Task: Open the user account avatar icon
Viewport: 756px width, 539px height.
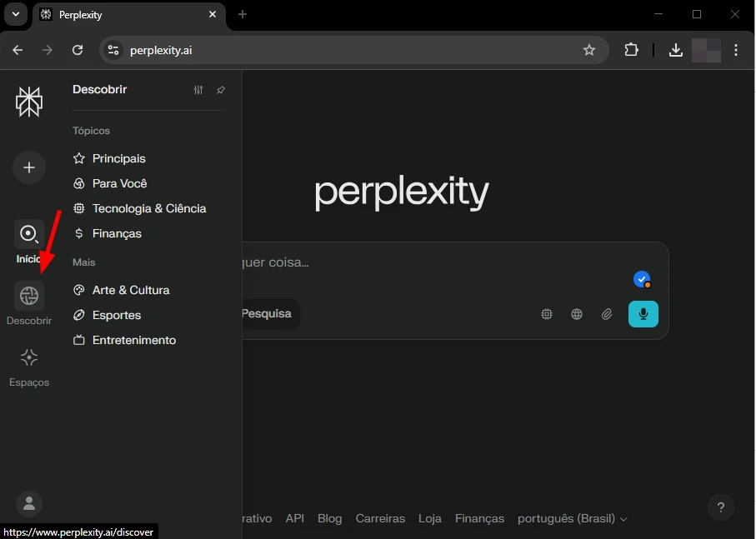Action: coord(29,503)
